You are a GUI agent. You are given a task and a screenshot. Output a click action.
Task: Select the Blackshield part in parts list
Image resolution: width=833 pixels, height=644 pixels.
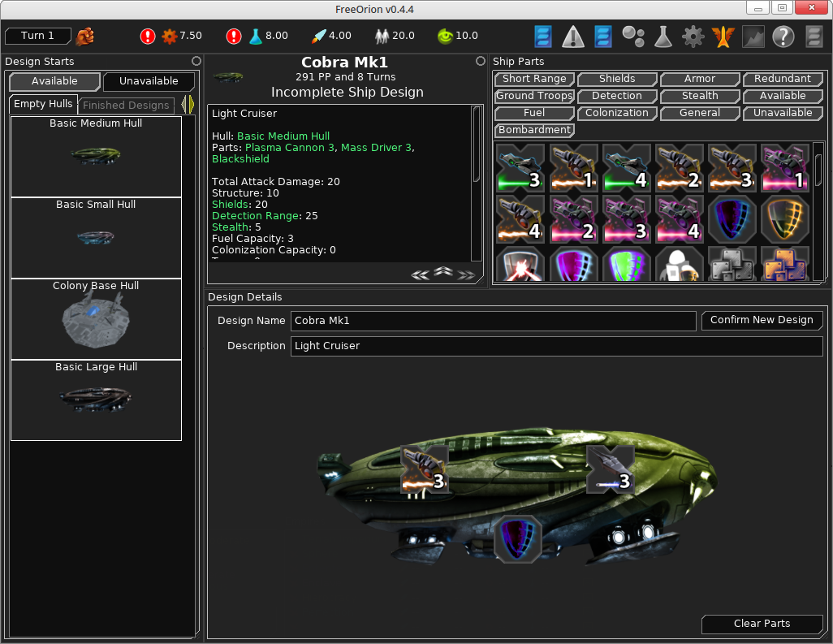click(732, 219)
